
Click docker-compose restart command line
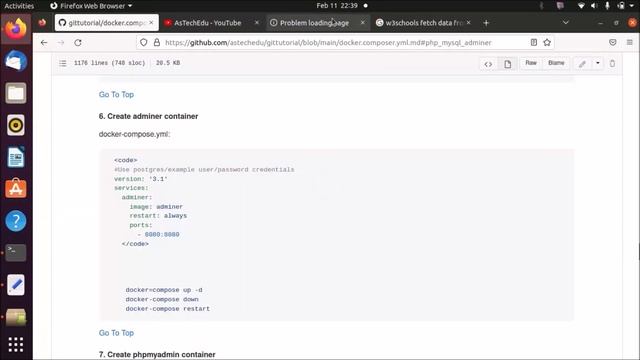pos(167,309)
